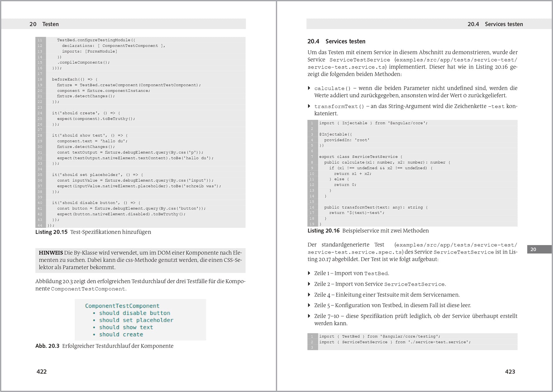
Task: Click the bullet beside 'should set placeholder'
Action: [94, 320]
